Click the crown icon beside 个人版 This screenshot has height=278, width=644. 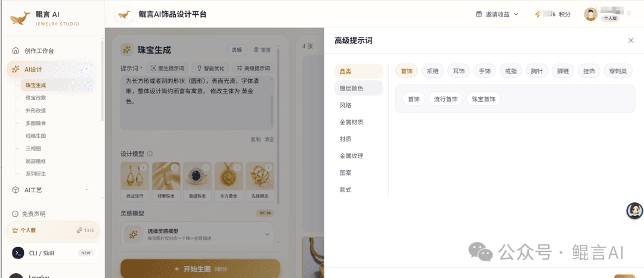click(x=15, y=230)
